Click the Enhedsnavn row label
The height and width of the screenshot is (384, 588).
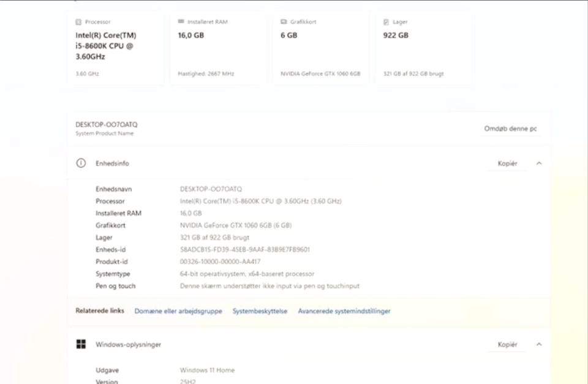tap(114, 189)
